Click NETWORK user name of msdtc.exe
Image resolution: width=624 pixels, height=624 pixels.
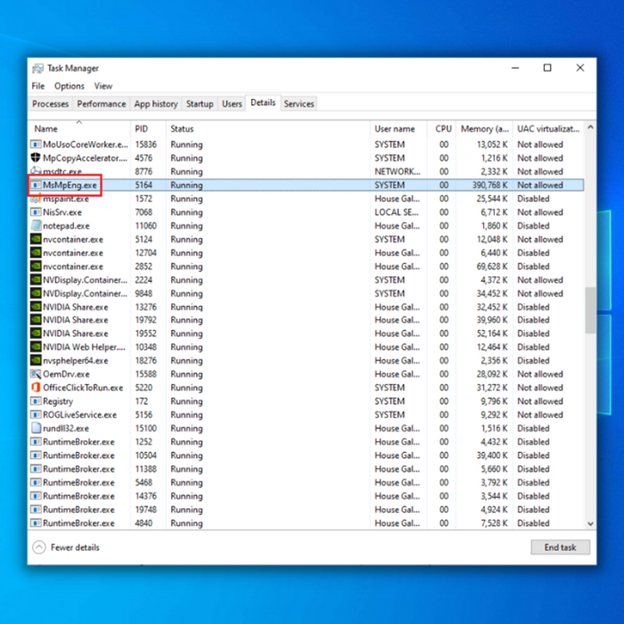(x=397, y=172)
